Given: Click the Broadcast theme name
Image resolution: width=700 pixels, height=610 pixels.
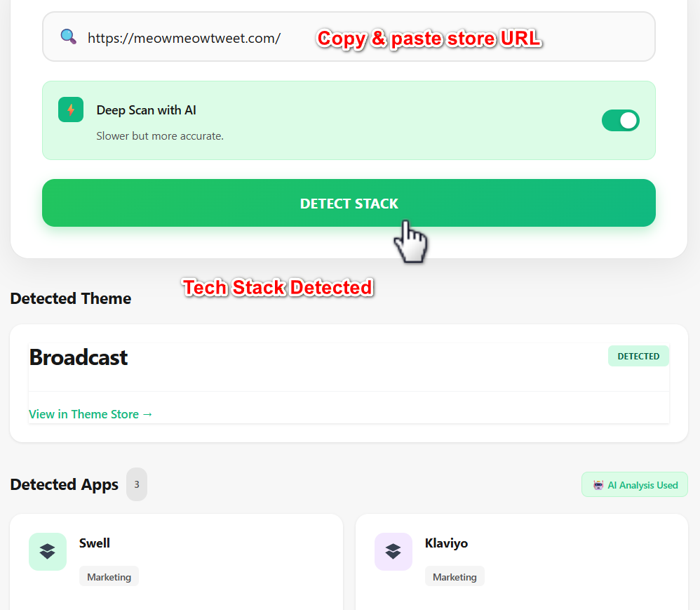Looking at the screenshot, I should pos(78,357).
